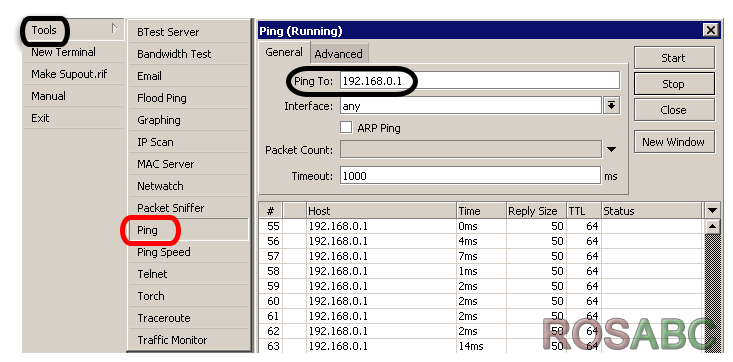Open Traffic Monitor
Screen dimensions: 733x362
point(188,340)
